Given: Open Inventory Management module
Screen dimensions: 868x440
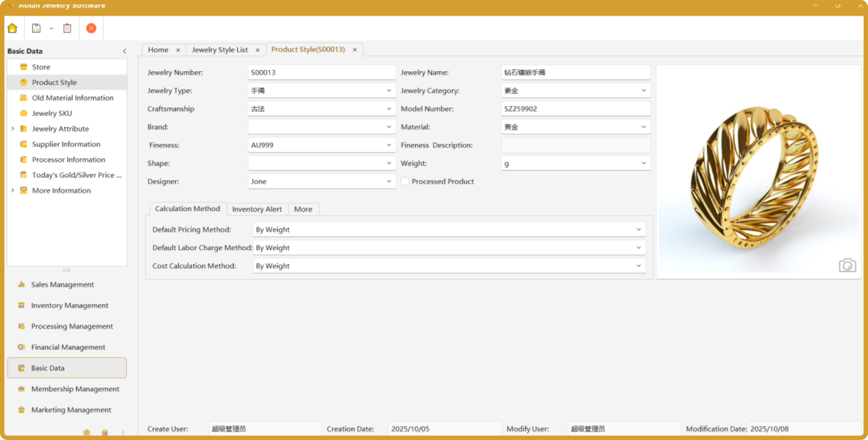Looking at the screenshot, I should 69,306.
